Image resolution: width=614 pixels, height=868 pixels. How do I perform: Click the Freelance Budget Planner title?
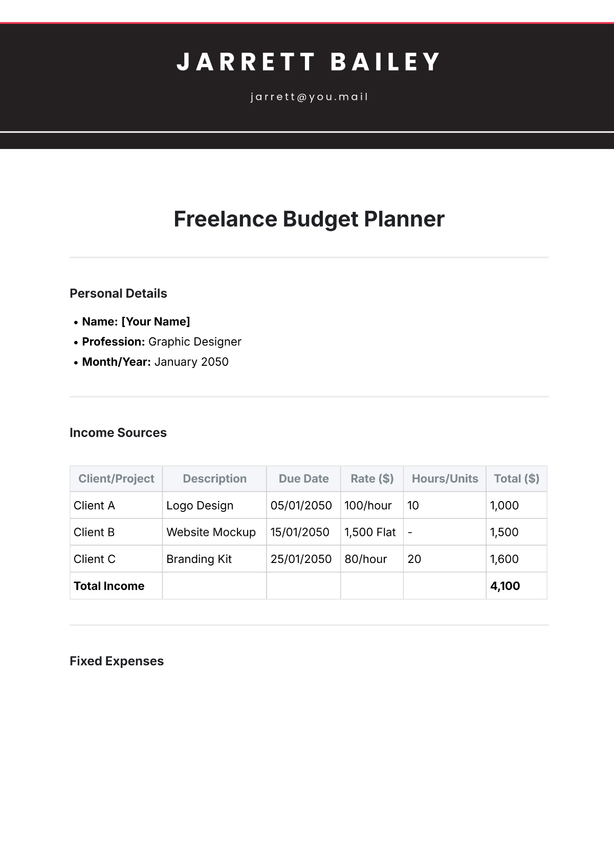[x=309, y=219]
